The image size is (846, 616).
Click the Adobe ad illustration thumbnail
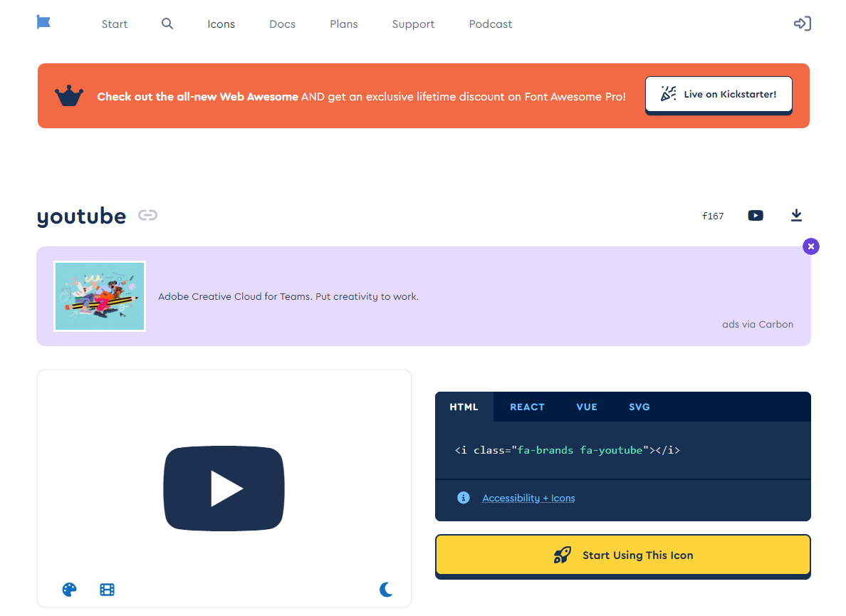100,297
